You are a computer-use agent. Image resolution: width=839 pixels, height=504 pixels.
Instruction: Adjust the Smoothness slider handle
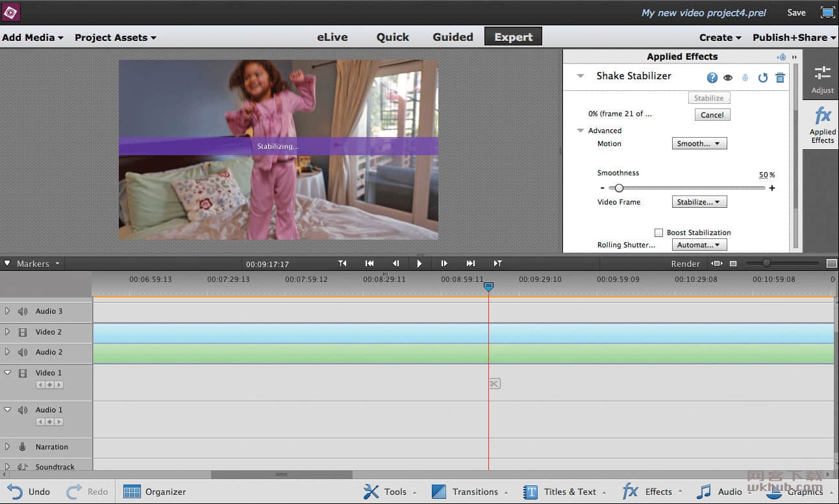(x=619, y=188)
